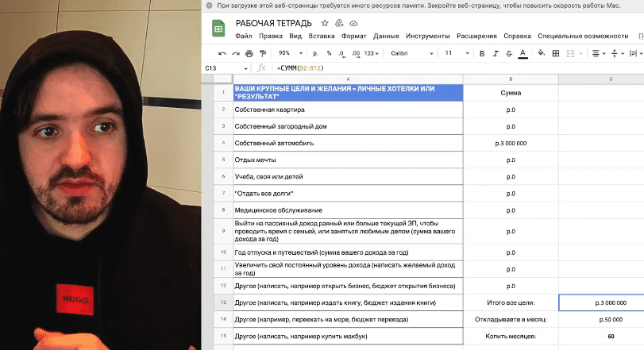The width and height of the screenshot is (644, 350).
Task: Select the Сумма header cell
Action: click(x=511, y=93)
